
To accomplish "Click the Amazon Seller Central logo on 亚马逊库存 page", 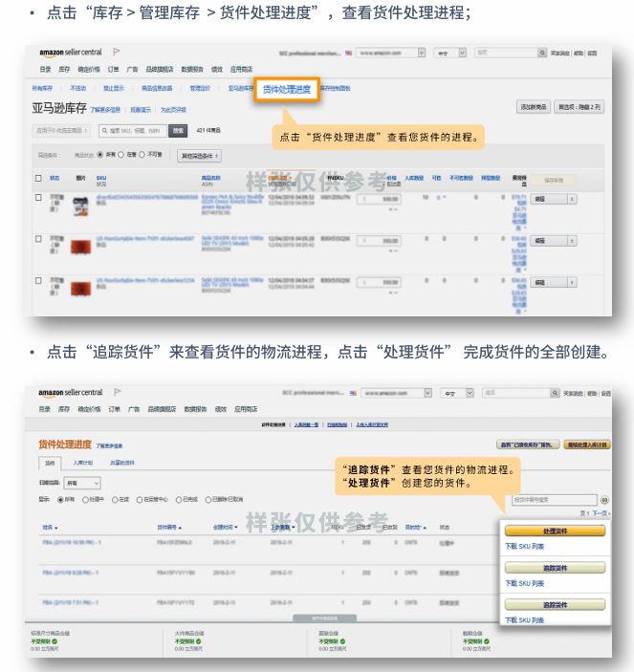I will 71,53.
